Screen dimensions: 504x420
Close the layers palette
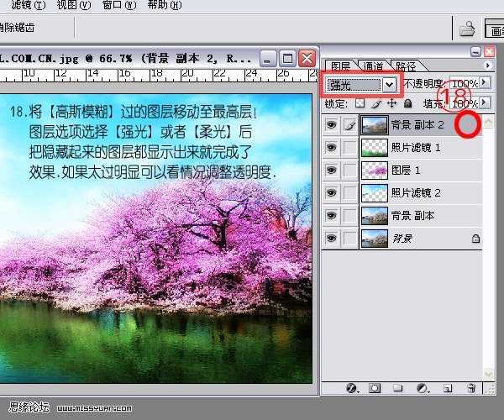point(489,52)
